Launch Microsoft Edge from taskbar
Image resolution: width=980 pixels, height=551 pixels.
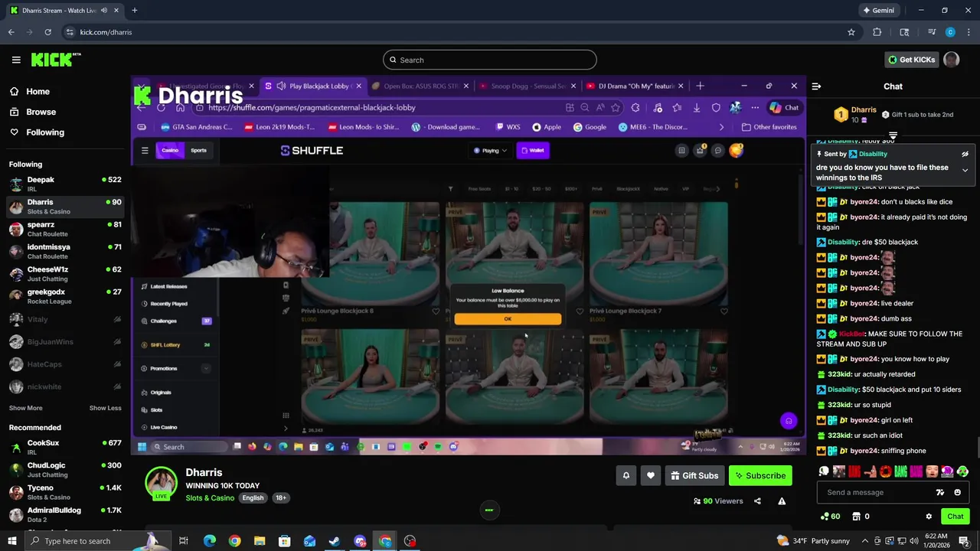210,541
